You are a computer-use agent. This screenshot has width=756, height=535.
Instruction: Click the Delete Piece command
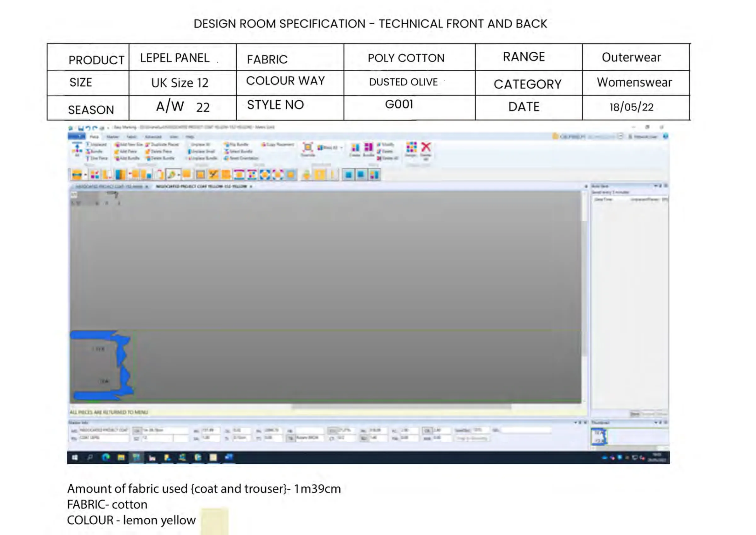[159, 151]
